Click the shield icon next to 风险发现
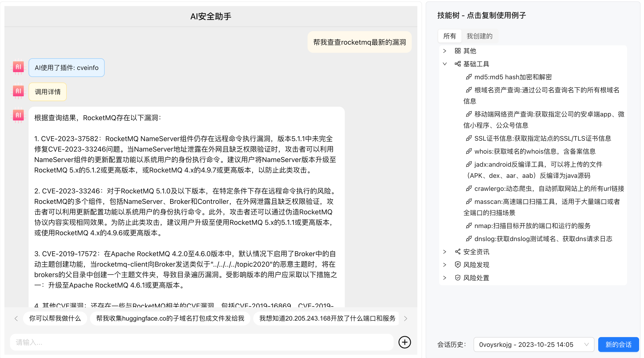This screenshot has height=358, width=644. tap(458, 265)
